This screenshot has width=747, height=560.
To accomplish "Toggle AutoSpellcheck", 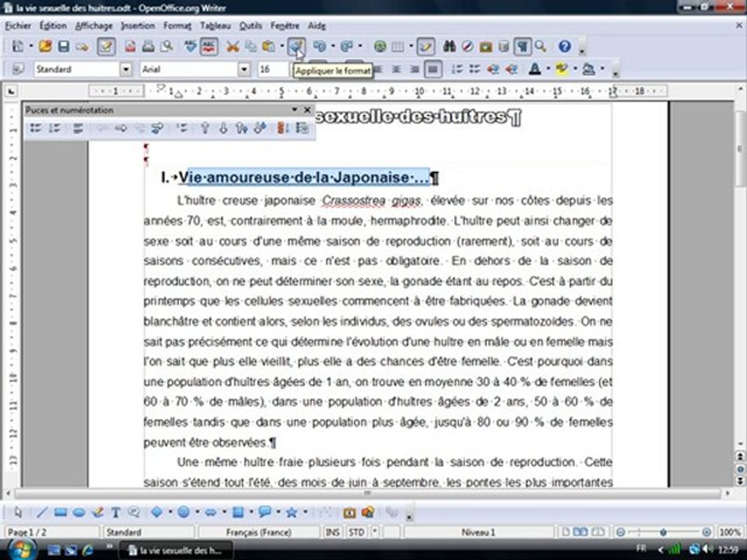I will pos(209,46).
